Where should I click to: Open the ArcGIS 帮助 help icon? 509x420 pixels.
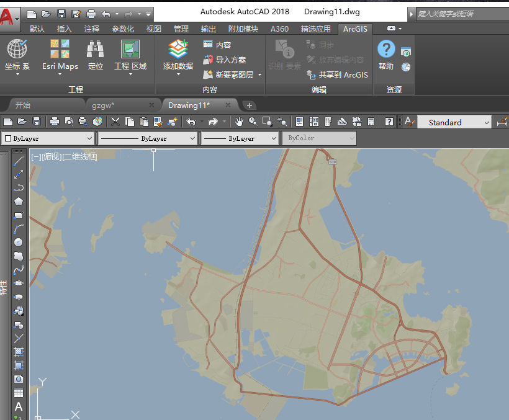pyautogui.click(x=385, y=50)
